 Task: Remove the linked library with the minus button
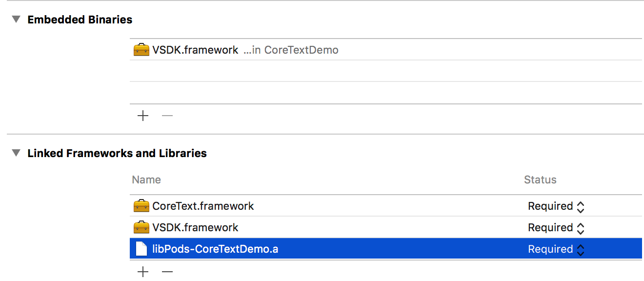point(167,272)
